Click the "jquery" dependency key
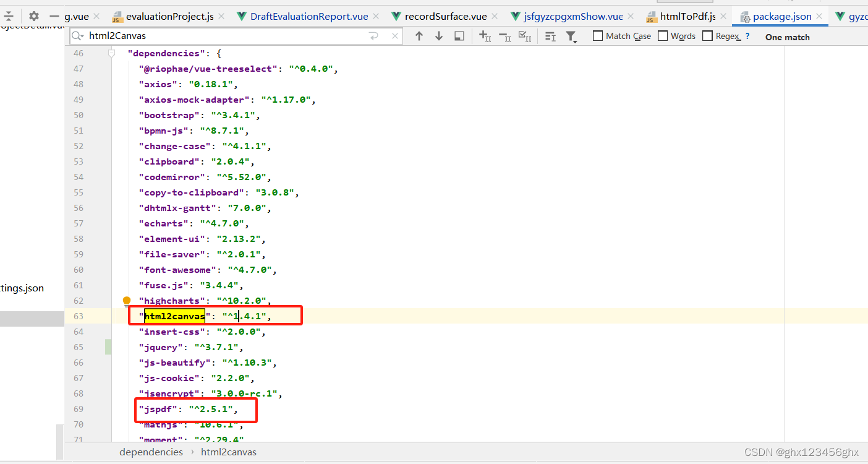 (161, 347)
